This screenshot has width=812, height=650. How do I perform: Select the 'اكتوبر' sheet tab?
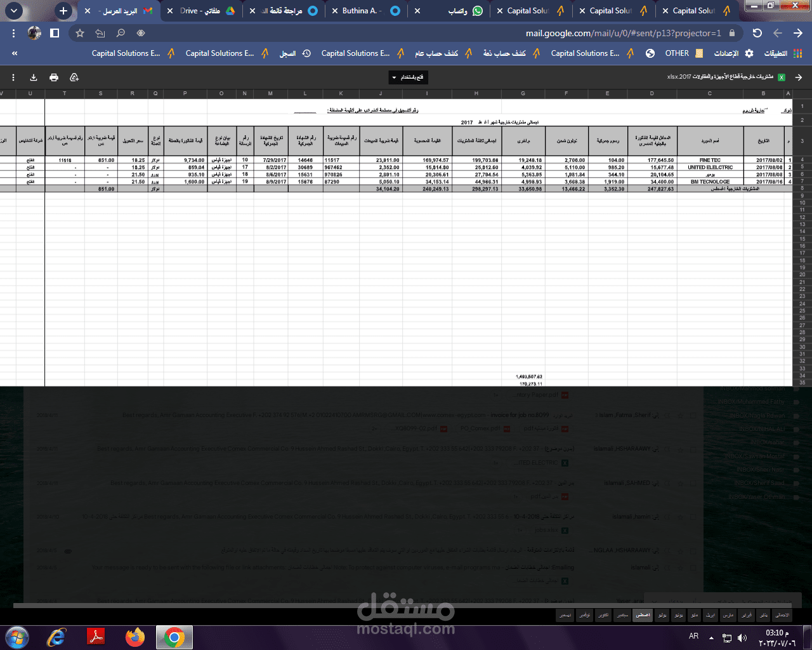[603, 615]
